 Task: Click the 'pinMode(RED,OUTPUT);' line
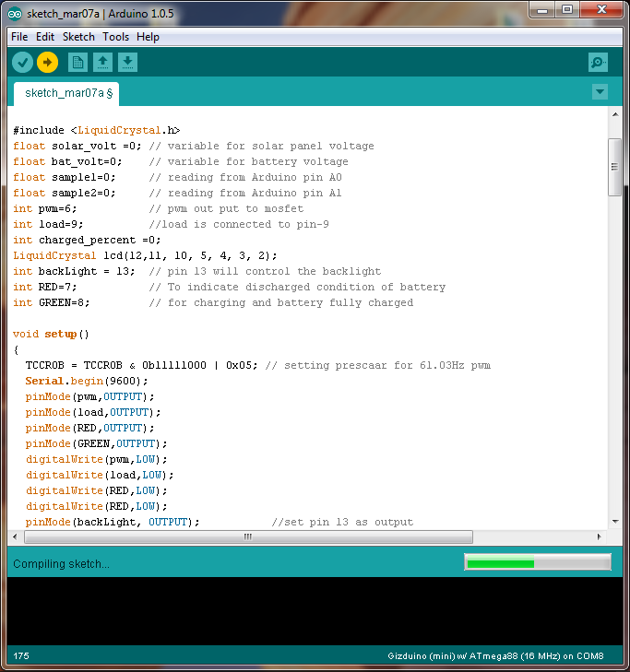[x=89, y=428]
